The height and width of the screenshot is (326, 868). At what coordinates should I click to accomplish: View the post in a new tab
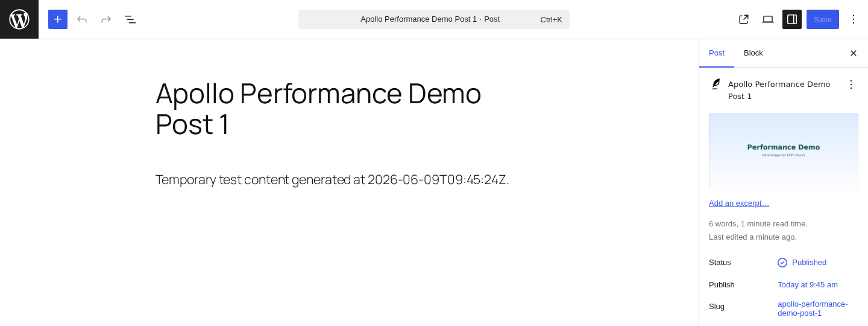click(x=744, y=19)
